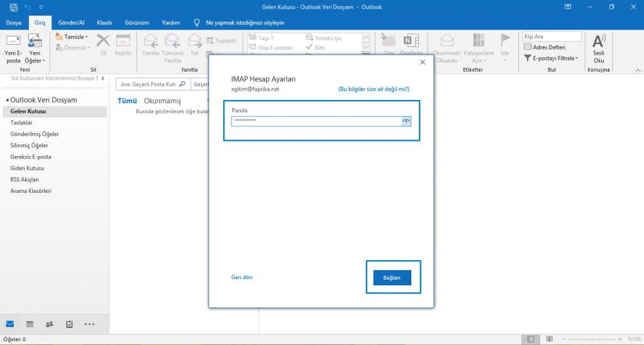Open the Tasks view icon
Image resolution: width=644 pixels, height=345 pixels.
(x=69, y=324)
